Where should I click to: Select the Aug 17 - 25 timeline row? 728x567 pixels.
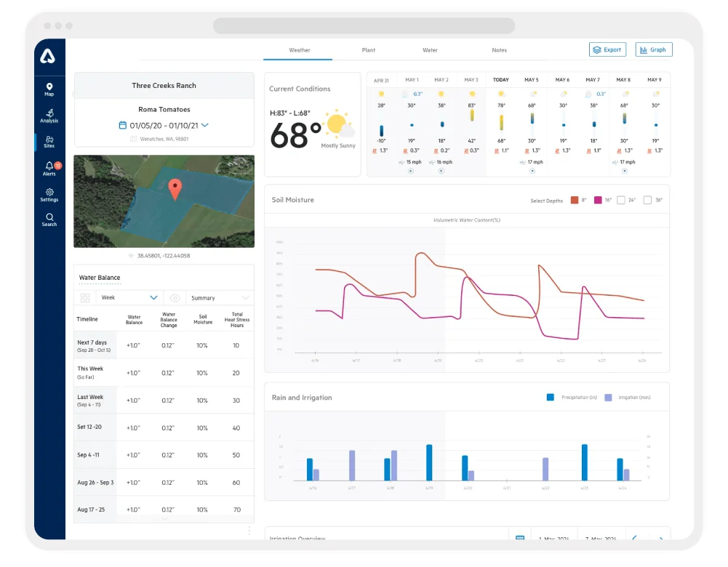point(164,509)
